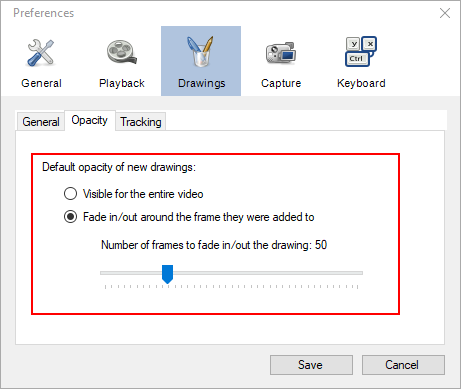Click the Capture label in the preferences toolbar

coord(281,83)
